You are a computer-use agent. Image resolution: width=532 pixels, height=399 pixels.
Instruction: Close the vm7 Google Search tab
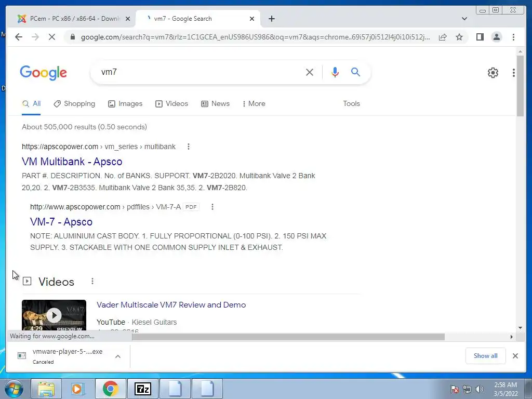[x=252, y=19]
